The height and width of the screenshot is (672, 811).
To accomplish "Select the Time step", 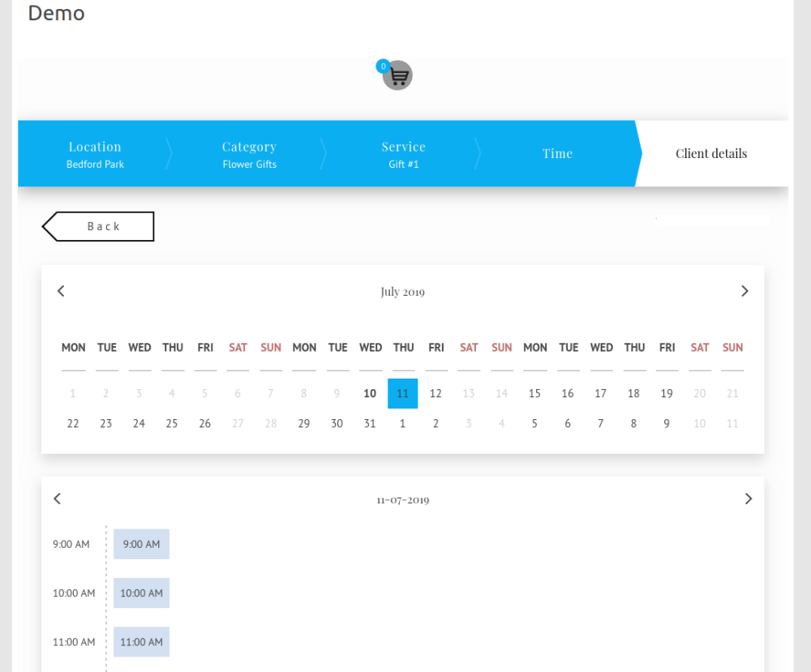I will [x=557, y=154].
